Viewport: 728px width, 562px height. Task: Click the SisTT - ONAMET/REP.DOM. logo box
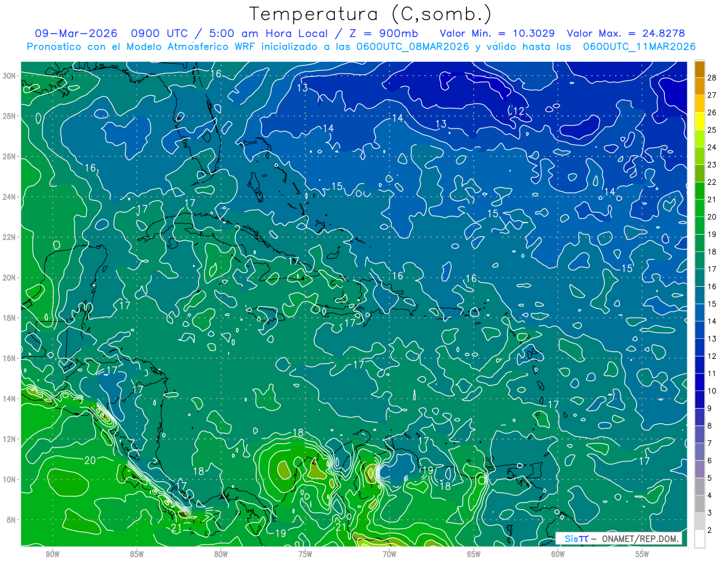coord(619,538)
